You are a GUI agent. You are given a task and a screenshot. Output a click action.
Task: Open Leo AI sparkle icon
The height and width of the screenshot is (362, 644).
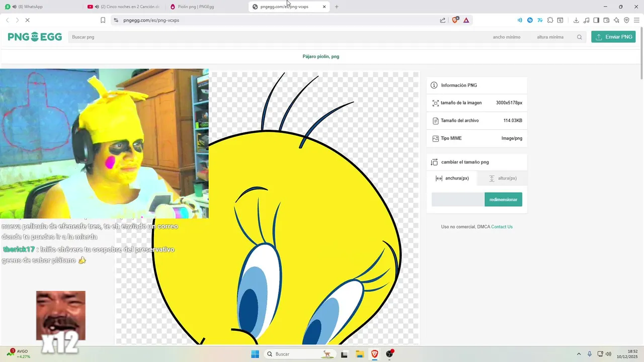pos(616,20)
